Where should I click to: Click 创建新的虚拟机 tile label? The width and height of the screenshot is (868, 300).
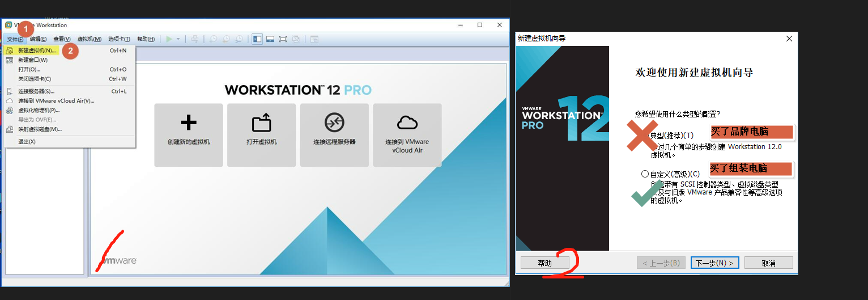tap(188, 142)
